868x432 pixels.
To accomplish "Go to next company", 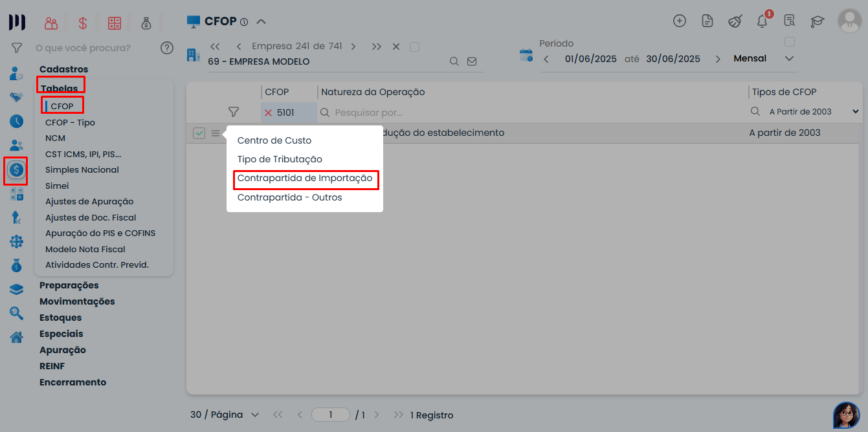I will click(353, 47).
